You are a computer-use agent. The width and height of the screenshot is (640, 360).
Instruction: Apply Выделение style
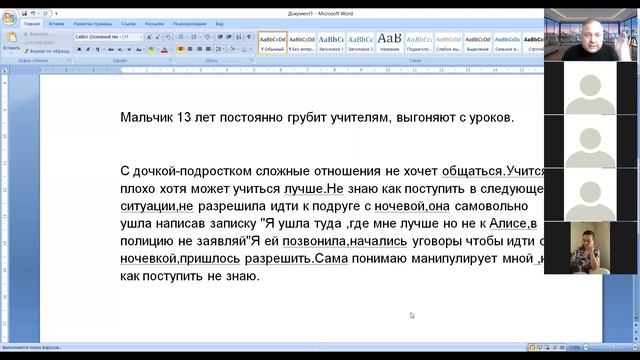[x=478, y=43]
